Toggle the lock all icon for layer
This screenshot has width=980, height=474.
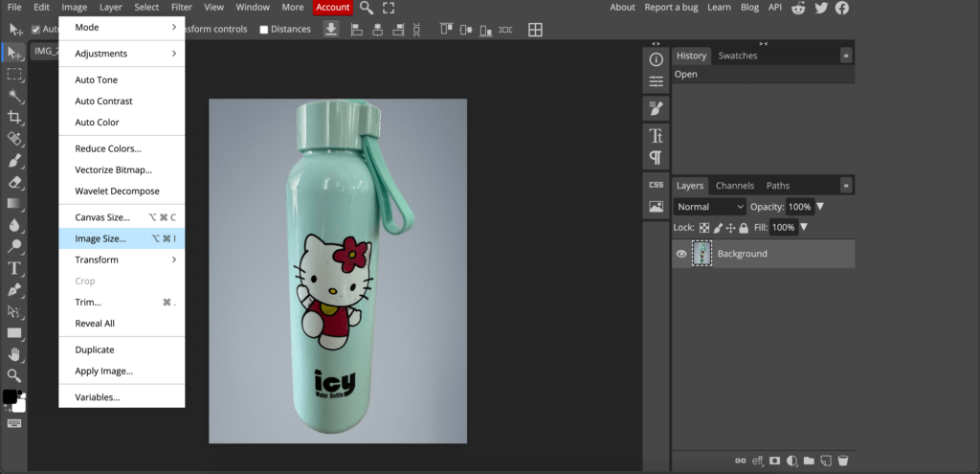point(745,228)
